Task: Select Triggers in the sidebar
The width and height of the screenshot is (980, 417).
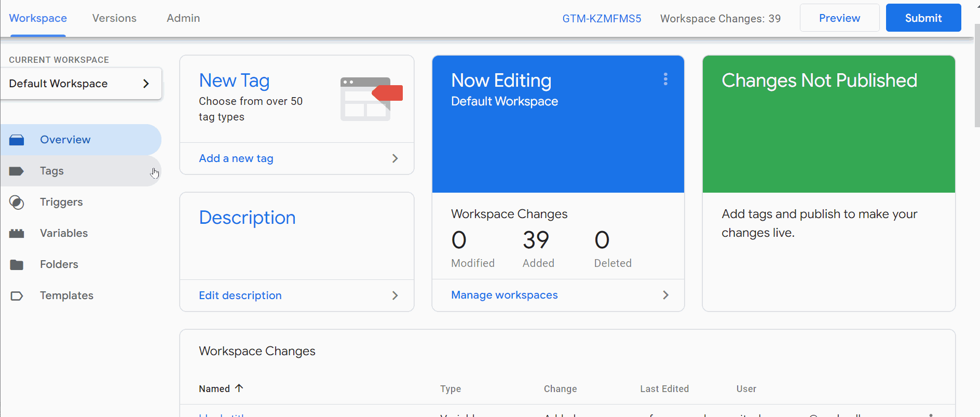Action: point(81,202)
